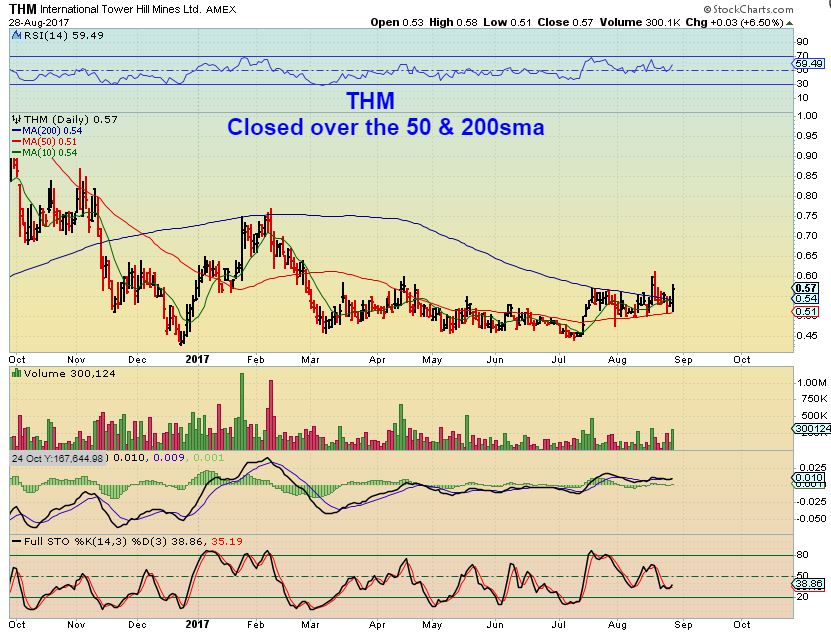Image resolution: width=831 pixels, height=634 pixels.
Task: Click the RSI(14) 59.49 panel label
Action: [x=63, y=36]
